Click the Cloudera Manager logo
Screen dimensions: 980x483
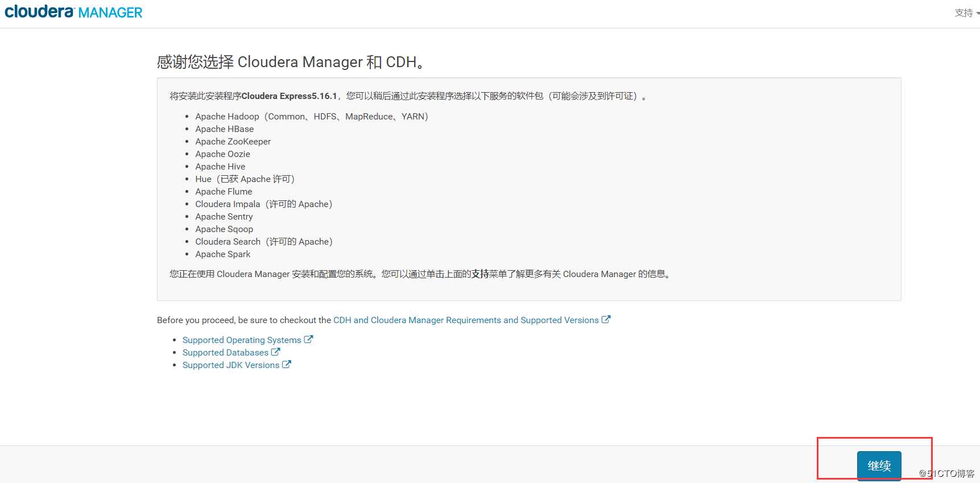[x=73, y=12]
